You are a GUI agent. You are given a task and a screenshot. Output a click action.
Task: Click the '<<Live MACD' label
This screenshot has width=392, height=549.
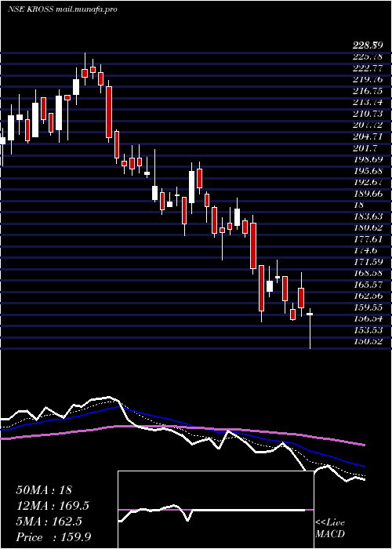(x=330, y=528)
